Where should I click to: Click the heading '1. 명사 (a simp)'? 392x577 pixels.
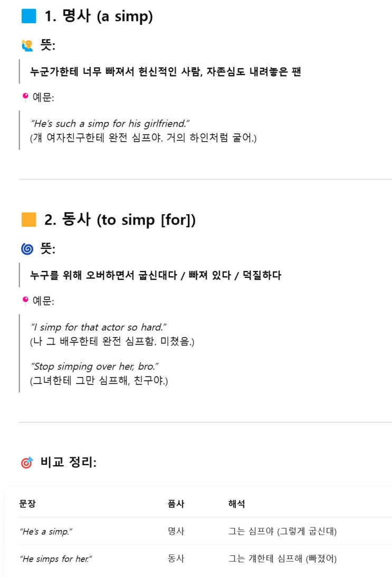(98, 16)
